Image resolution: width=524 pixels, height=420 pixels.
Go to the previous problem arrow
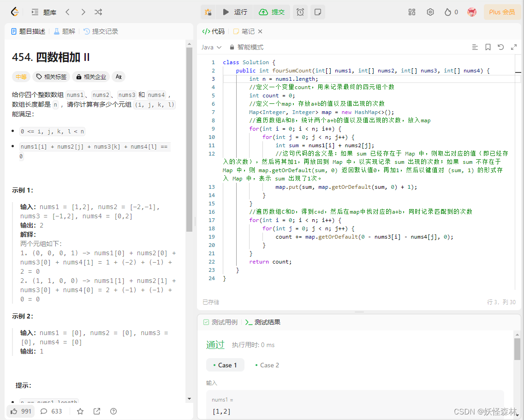67,12
